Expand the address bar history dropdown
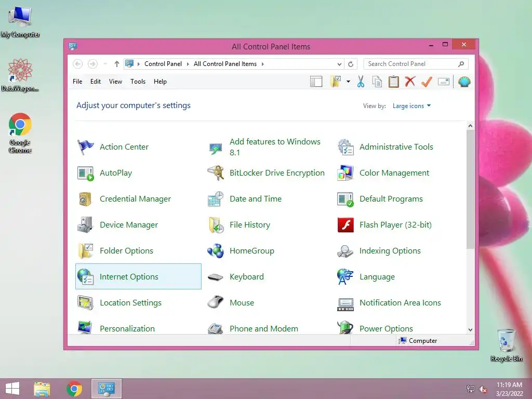 coord(339,64)
